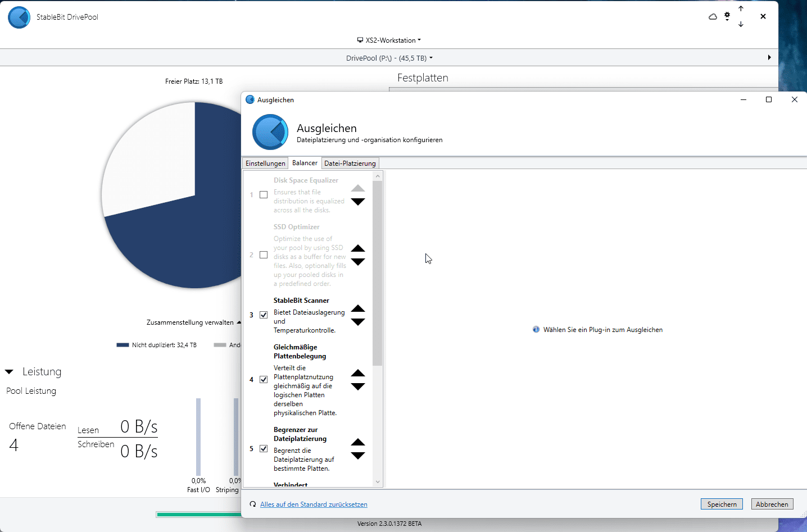Uncheck Begrenzer zur Dateiplatzierung checkbox
This screenshot has width=807, height=532.
coord(264,449)
